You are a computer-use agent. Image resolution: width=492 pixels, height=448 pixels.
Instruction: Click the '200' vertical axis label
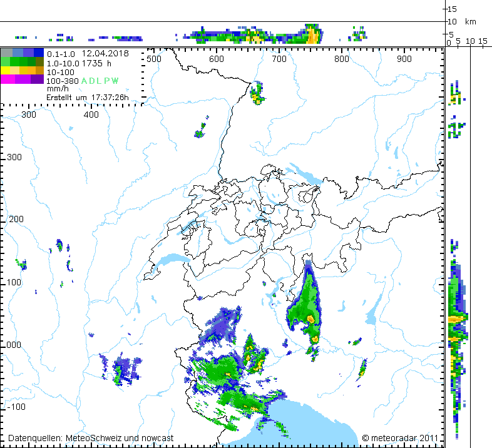(x=16, y=219)
